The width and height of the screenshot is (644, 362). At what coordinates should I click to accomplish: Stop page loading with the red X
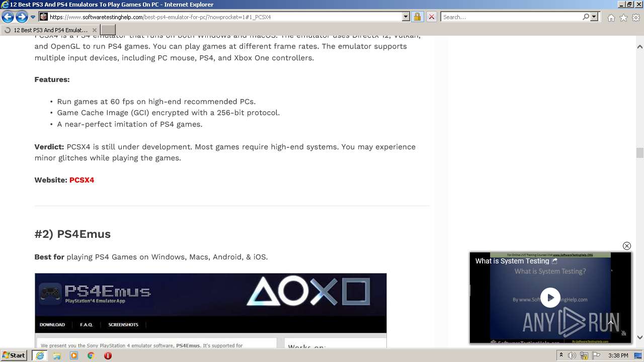tap(431, 17)
